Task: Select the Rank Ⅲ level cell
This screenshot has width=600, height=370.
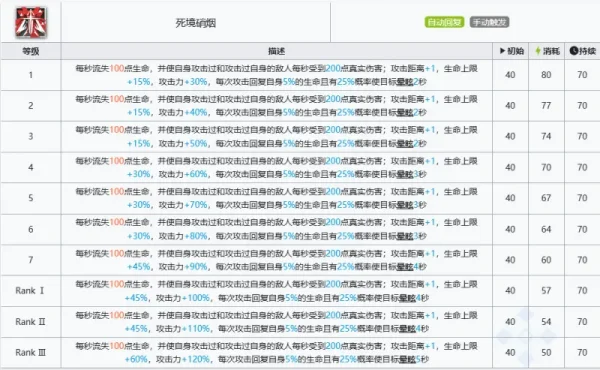Action: (x=31, y=352)
